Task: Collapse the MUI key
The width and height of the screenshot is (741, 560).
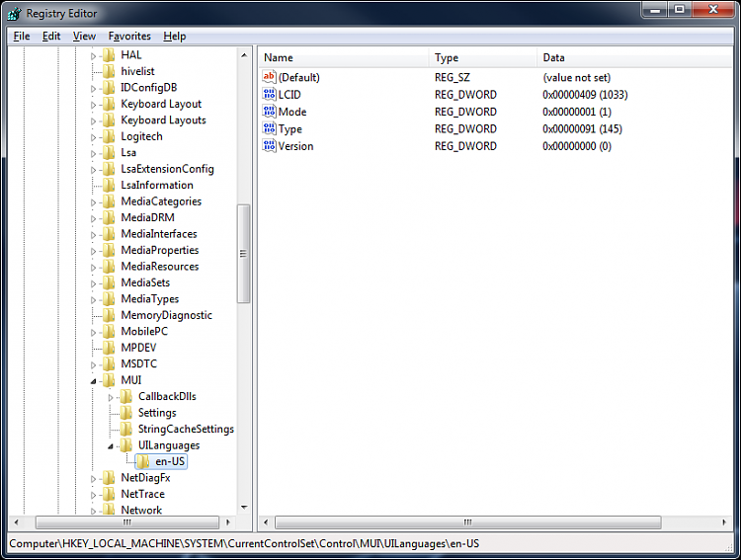Action: pos(93,381)
